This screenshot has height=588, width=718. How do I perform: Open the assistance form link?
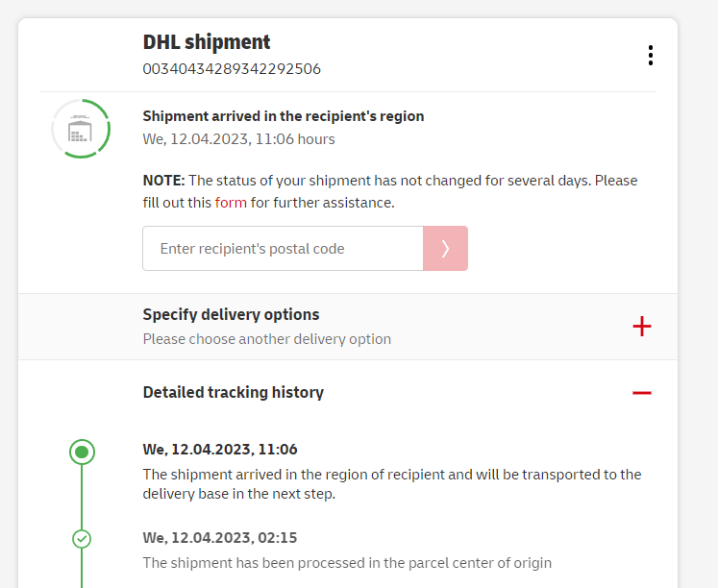point(231,203)
